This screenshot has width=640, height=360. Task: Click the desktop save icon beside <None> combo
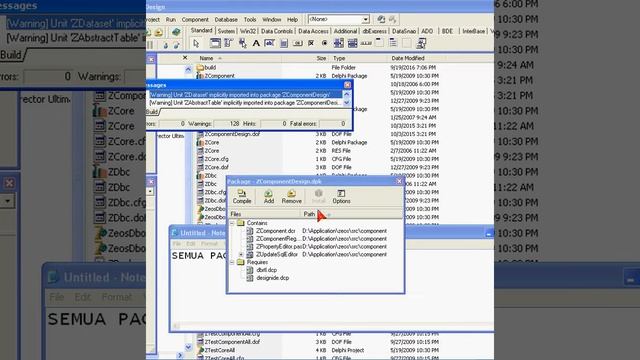point(381,19)
